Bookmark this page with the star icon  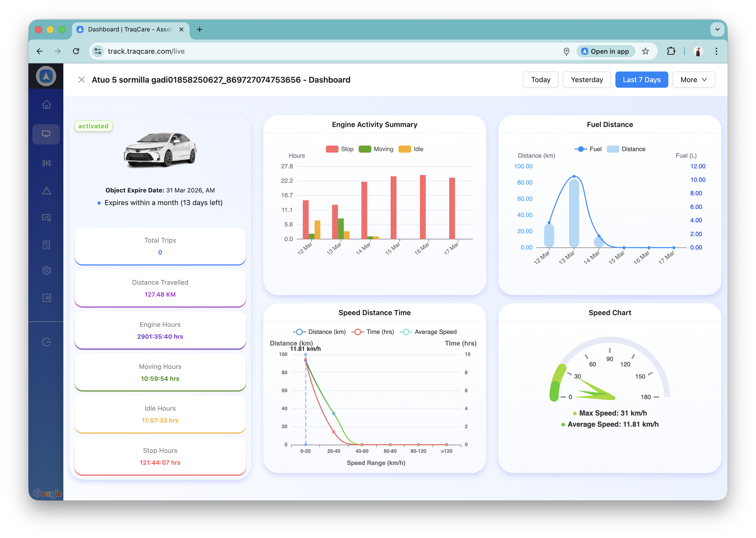[646, 51]
